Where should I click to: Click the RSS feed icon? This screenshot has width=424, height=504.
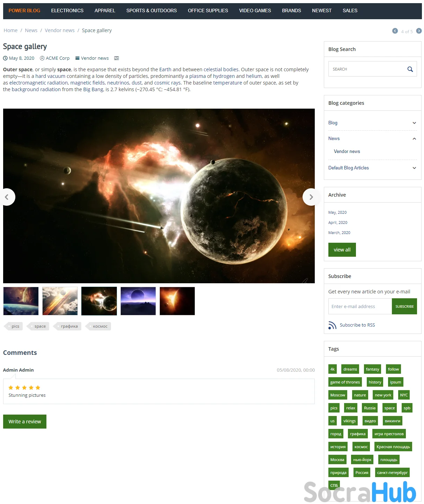pos(332,325)
